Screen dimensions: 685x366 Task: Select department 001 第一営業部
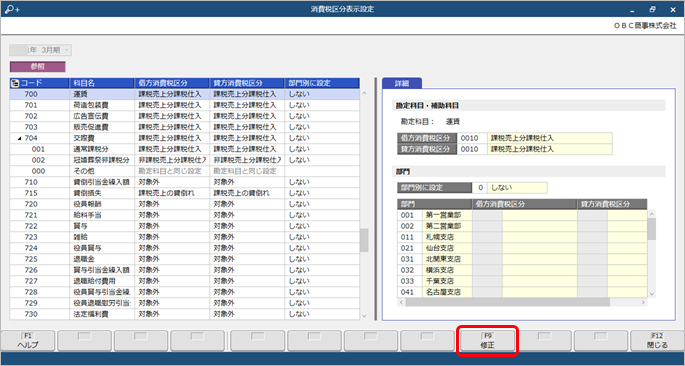[522, 215]
